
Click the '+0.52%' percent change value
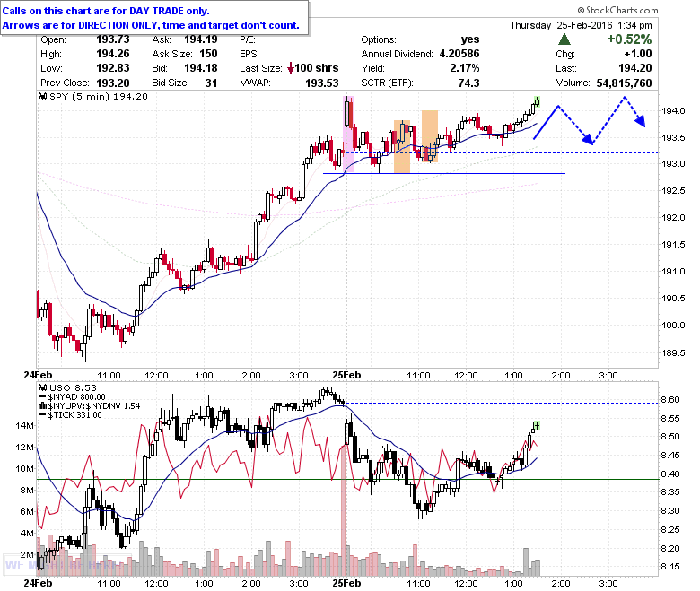coord(629,39)
